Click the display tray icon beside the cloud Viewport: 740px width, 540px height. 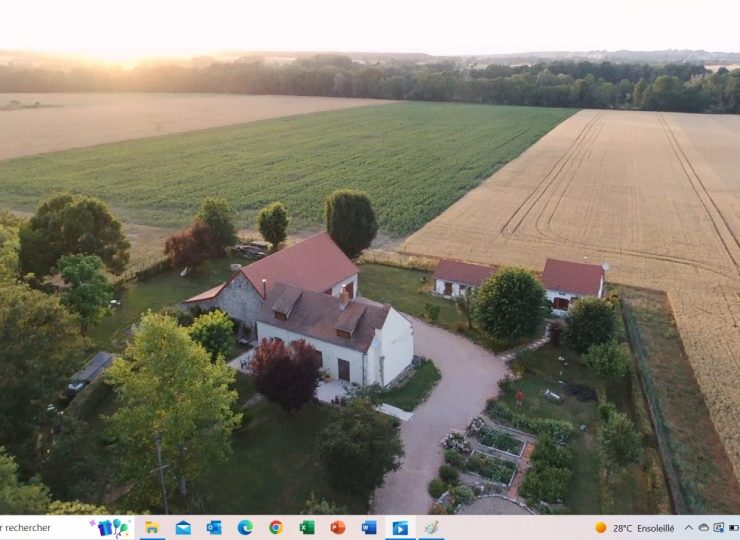click(x=718, y=527)
